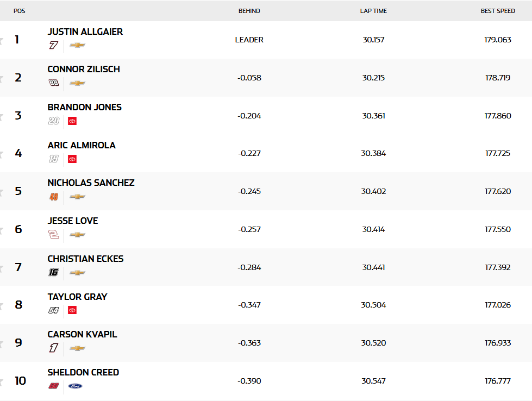
Task: Open Connor Zilisch driver name link
Action: (84, 69)
